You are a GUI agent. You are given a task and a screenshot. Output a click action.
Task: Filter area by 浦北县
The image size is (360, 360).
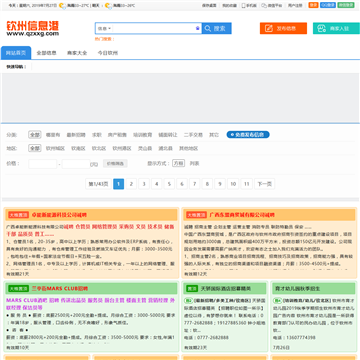[x=166, y=148]
